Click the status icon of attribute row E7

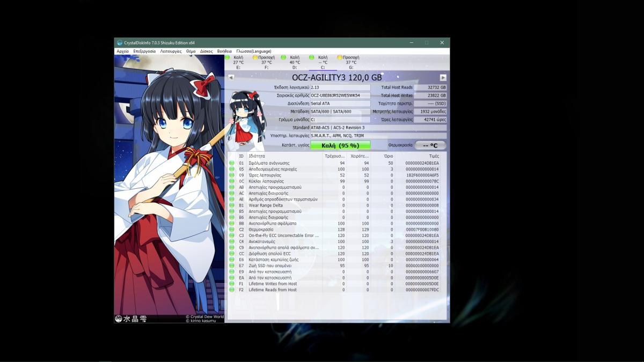[x=232, y=265]
